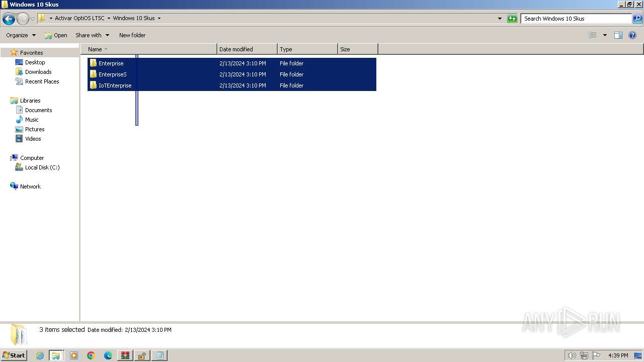Click the Network globe icon

pos(14,186)
